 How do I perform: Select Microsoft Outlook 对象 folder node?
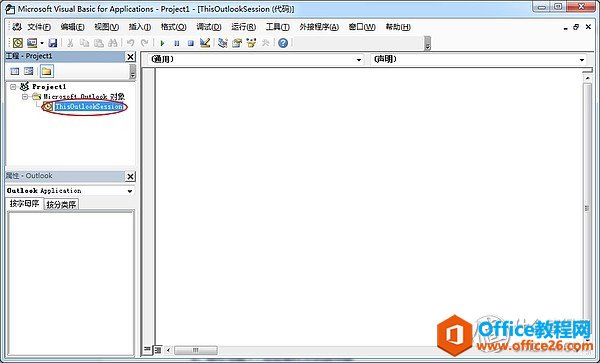(84, 97)
